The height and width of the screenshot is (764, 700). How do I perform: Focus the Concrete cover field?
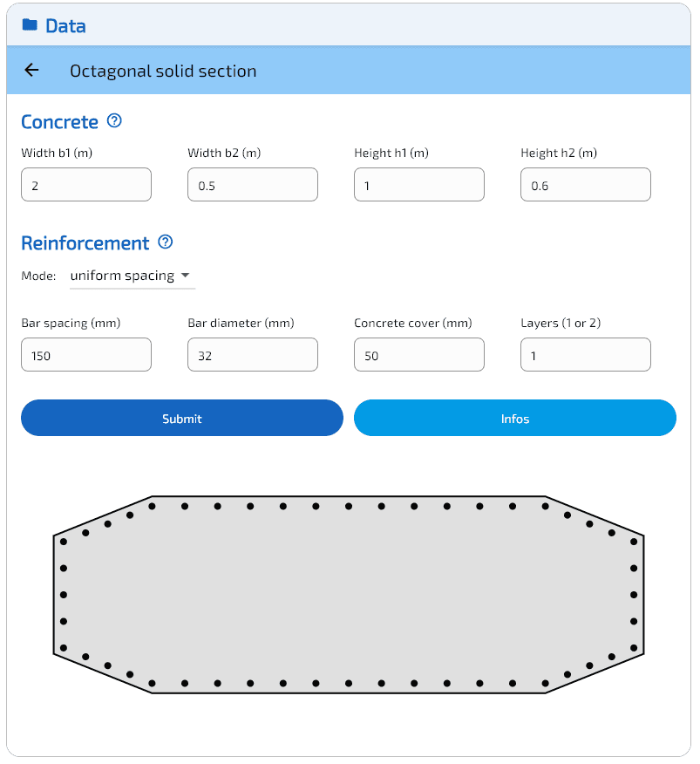pyautogui.click(x=419, y=355)
